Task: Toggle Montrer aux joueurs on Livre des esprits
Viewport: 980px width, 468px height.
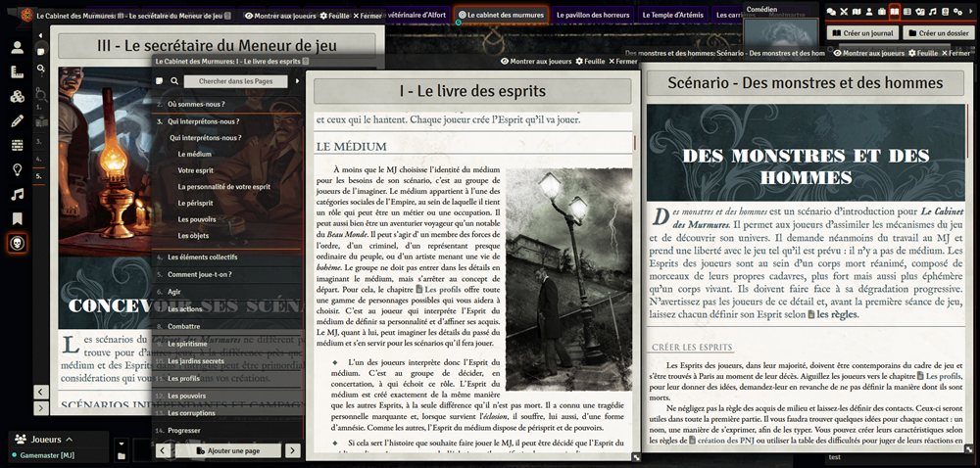Action: (535, 62)
